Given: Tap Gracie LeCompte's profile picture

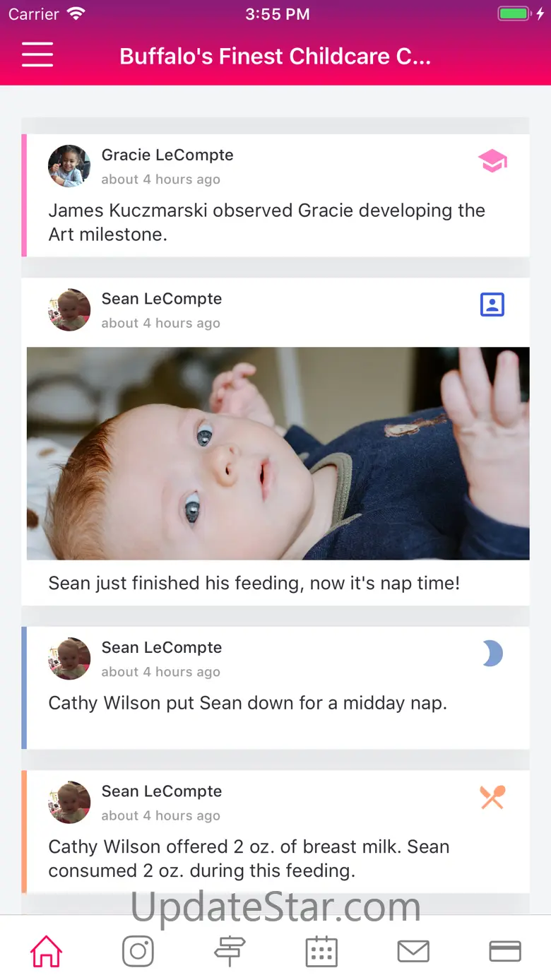Looking at the screenshot, I should click(x=69, y=166).
